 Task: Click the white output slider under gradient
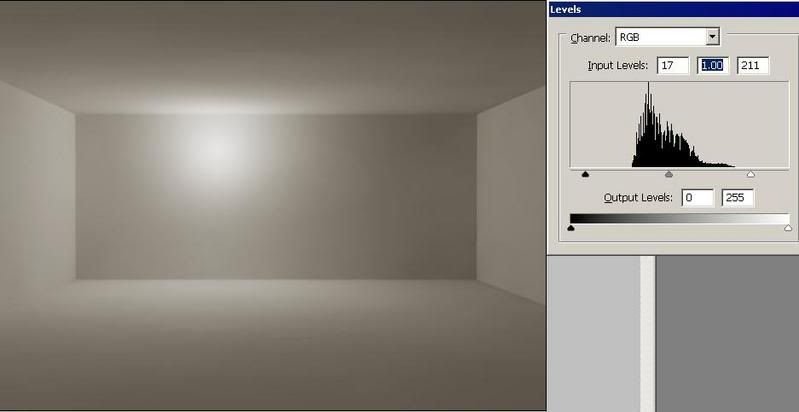coord(788,228)
